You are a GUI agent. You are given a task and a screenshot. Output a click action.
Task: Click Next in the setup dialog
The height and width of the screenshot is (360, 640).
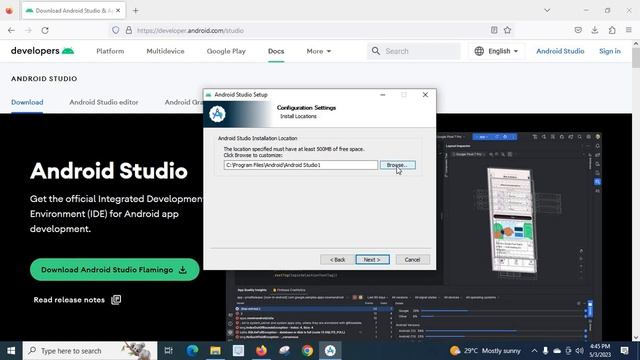click(372, 260)
